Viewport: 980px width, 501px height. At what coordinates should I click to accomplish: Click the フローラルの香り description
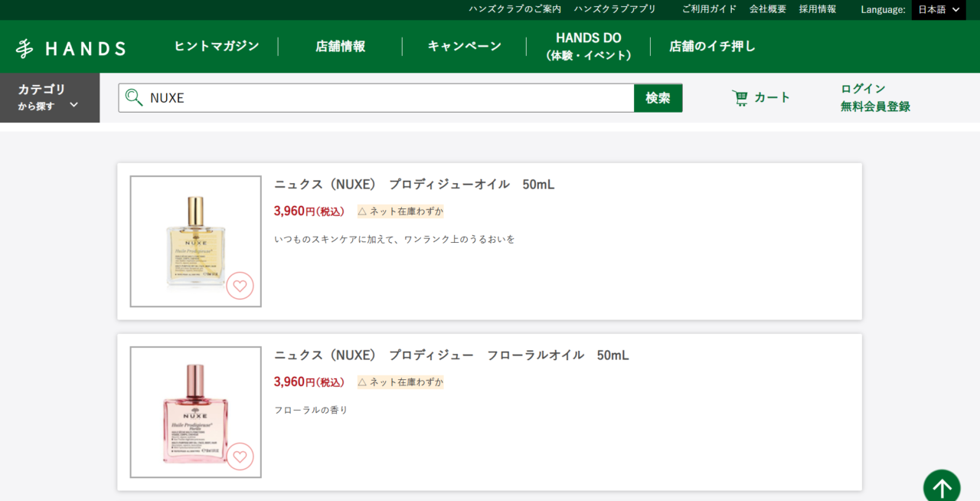pyautogui.click(x=311, y=410)
